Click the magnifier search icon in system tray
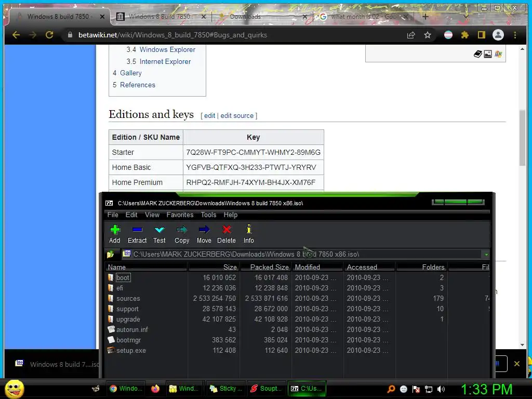The height and width of the screenshot is (399, 532). 391,389
